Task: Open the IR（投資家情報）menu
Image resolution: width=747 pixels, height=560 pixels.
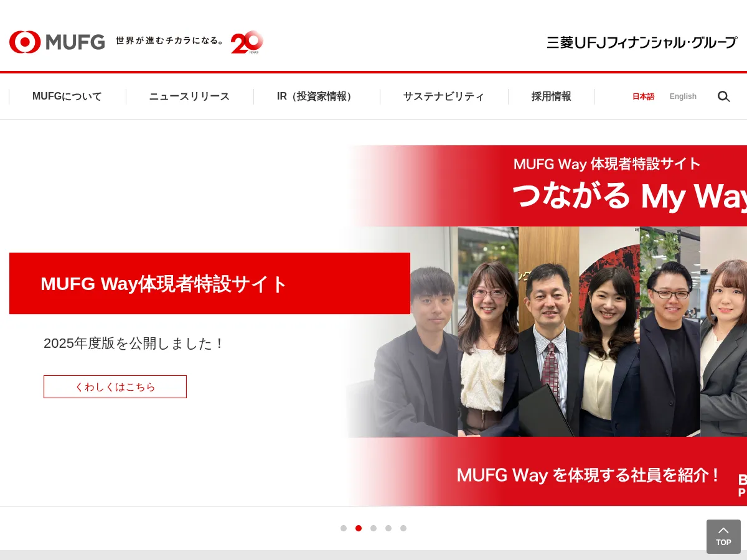Action: (313, 96)
